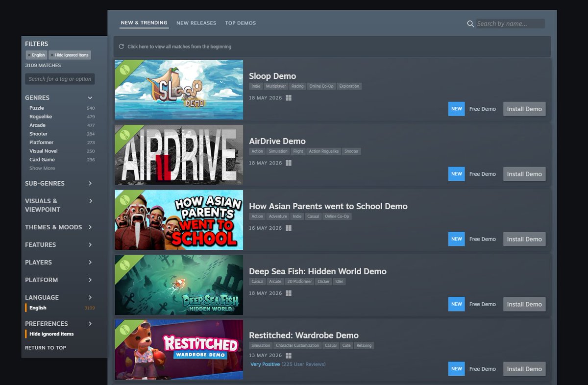This screenshot has height=385, width=588.
Task: Expand the Language section chevron
Action: click(90, 297)
